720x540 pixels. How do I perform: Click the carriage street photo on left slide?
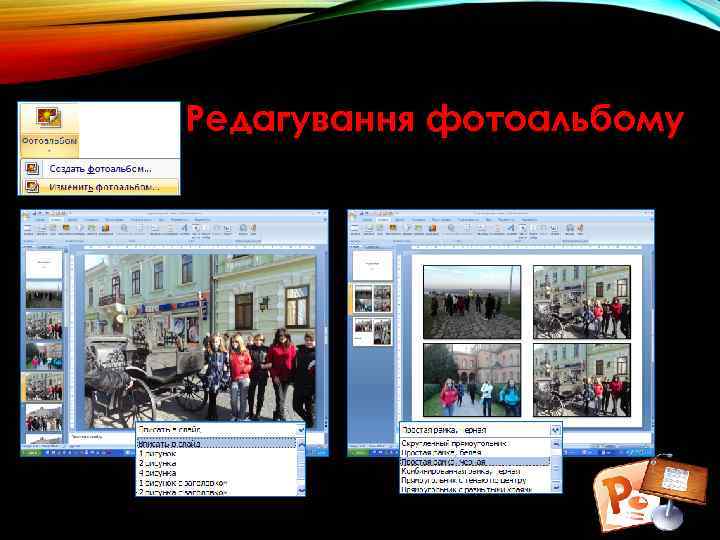coord(201,342)
